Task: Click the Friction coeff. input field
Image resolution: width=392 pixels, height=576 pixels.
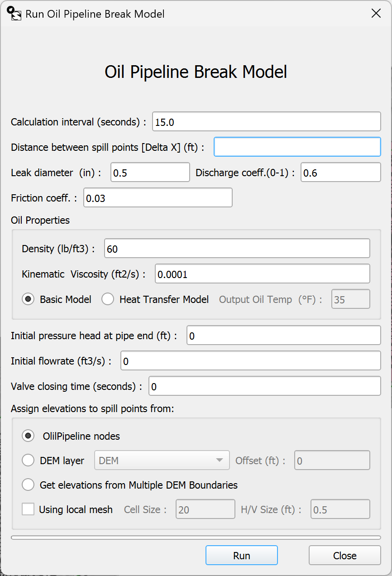Action: click(x=158, y=198)
